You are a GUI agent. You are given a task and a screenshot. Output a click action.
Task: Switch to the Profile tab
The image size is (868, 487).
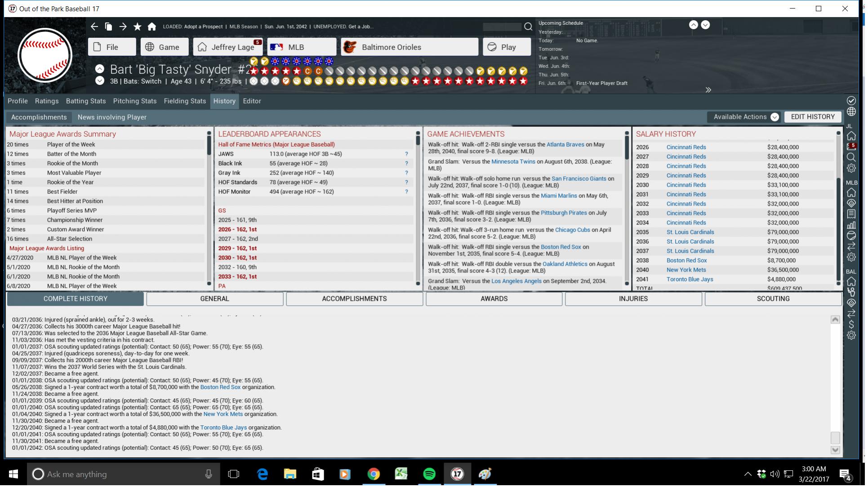tap(18, 101)
